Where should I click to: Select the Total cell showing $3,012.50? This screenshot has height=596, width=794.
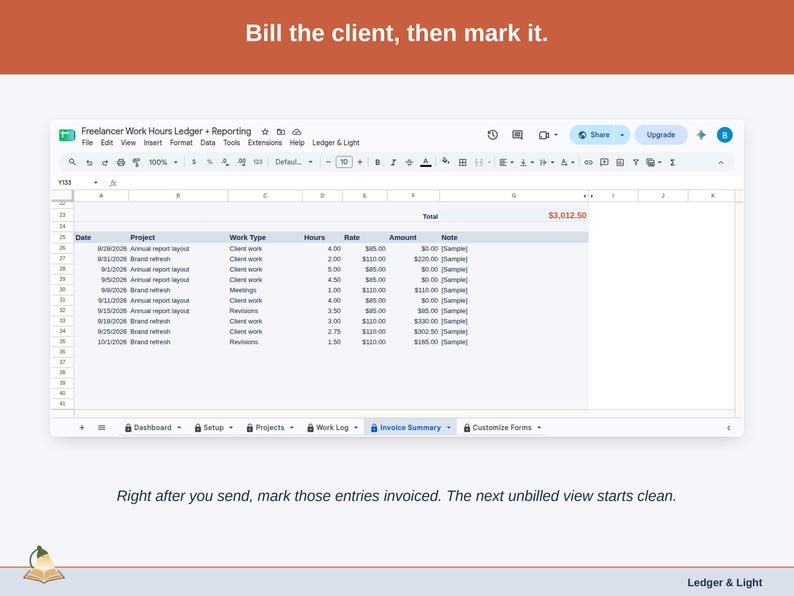(513, 216)
